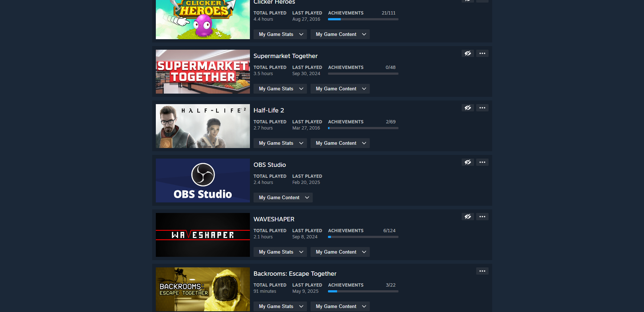Screen dimensions: 644x312
Task: Expand Backrooms: Escape Together My Game Stats
Action: tap(280, 306)
